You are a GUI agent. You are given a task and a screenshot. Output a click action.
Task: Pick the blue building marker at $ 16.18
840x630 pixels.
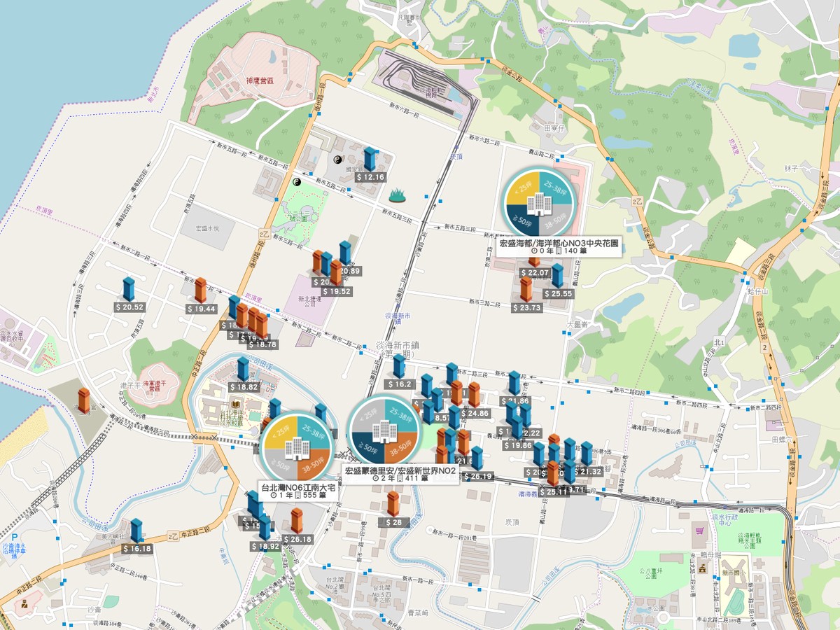(136, 531)
